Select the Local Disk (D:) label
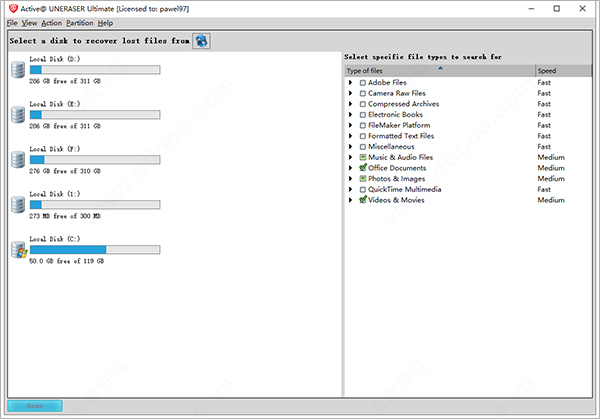Viewport: 600px width, 419px height. (55, 59)
